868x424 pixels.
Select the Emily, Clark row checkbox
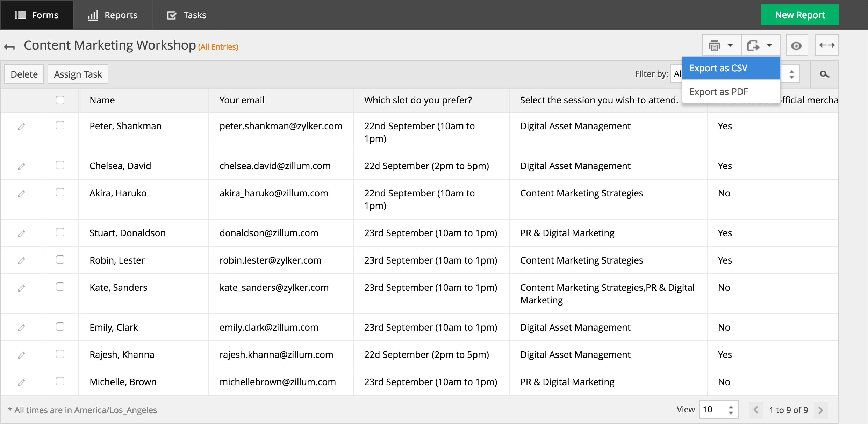click(60, 326)
